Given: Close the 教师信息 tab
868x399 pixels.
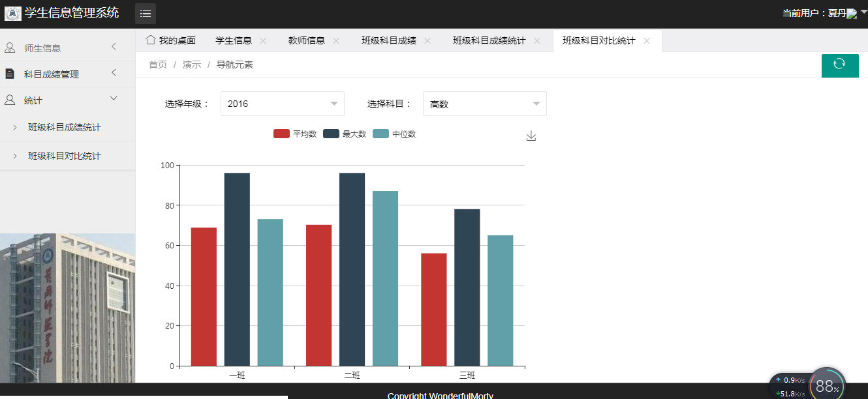Looking at the screenshot, I should coord(336,40).
